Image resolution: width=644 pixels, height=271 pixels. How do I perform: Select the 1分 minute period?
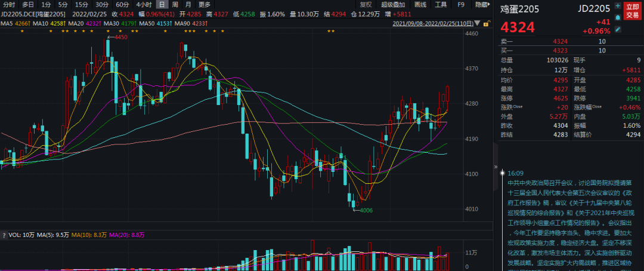point(46,5)
